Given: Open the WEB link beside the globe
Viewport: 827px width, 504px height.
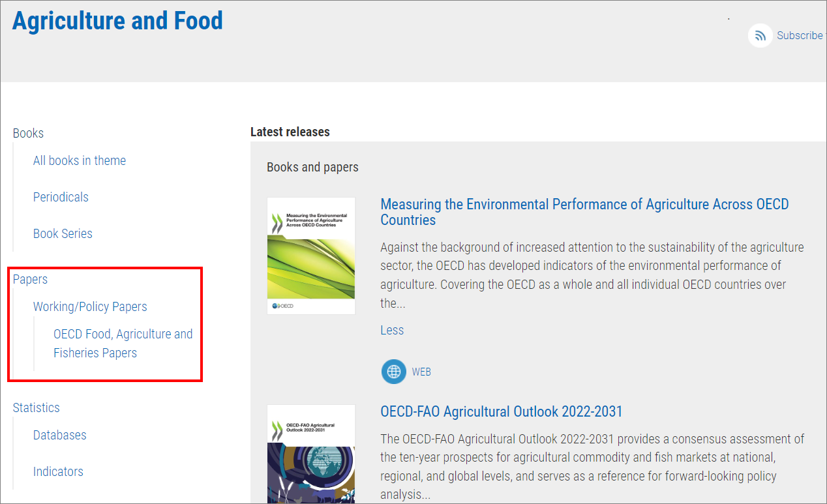Looking at the screenshot, I should coord(421,372).
